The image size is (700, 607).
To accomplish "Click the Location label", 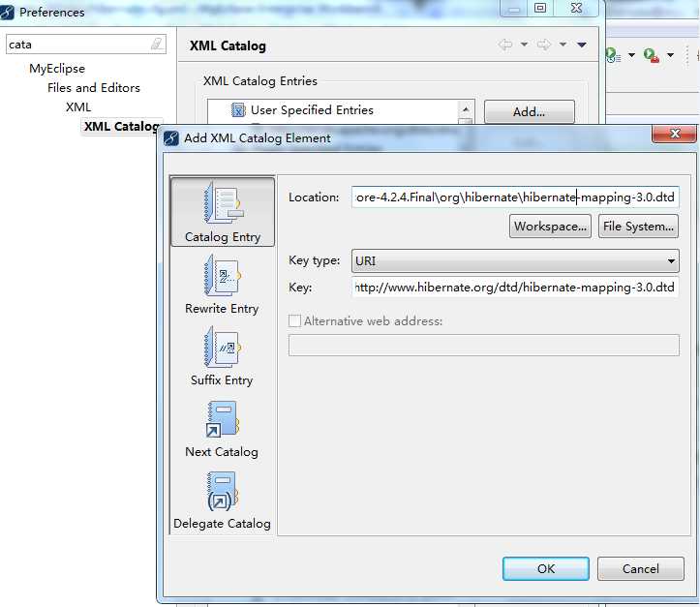I will click(x=314, y=197).
